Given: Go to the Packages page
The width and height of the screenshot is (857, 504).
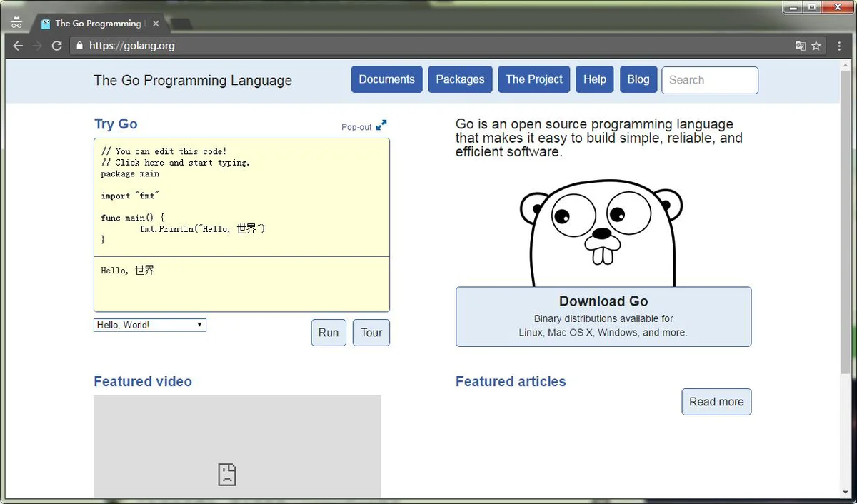Looking at the screenshot, I should click(461, 79).
